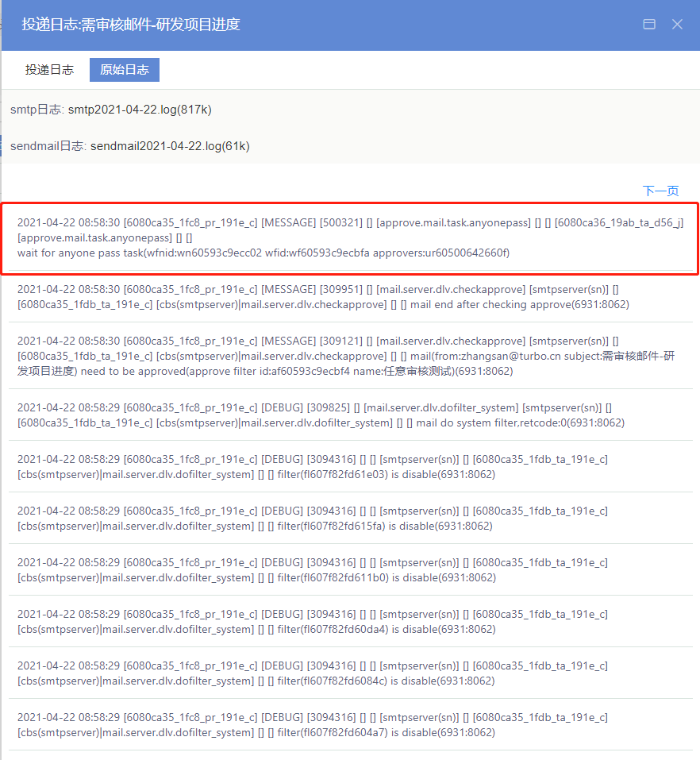The image size is (700, 760).
Task: Open sendmail2021-04-22.log(61k) log file
Action: tap(170, 146)
